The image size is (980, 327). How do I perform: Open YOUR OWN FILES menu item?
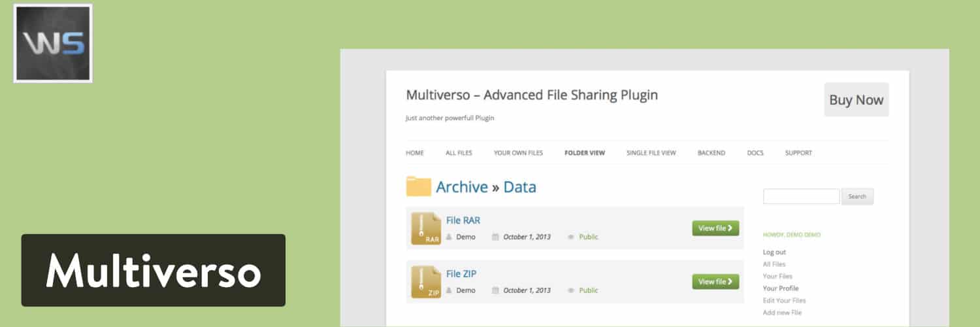coord(518,153)
